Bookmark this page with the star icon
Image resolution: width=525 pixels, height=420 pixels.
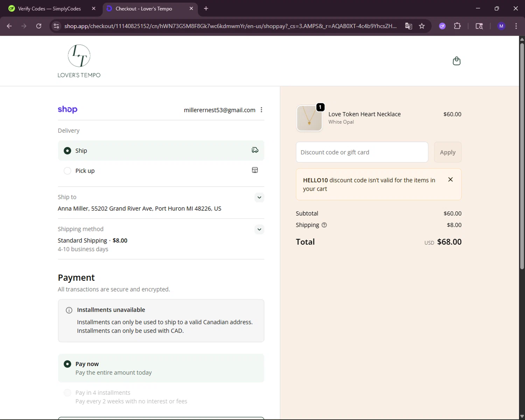422,26
